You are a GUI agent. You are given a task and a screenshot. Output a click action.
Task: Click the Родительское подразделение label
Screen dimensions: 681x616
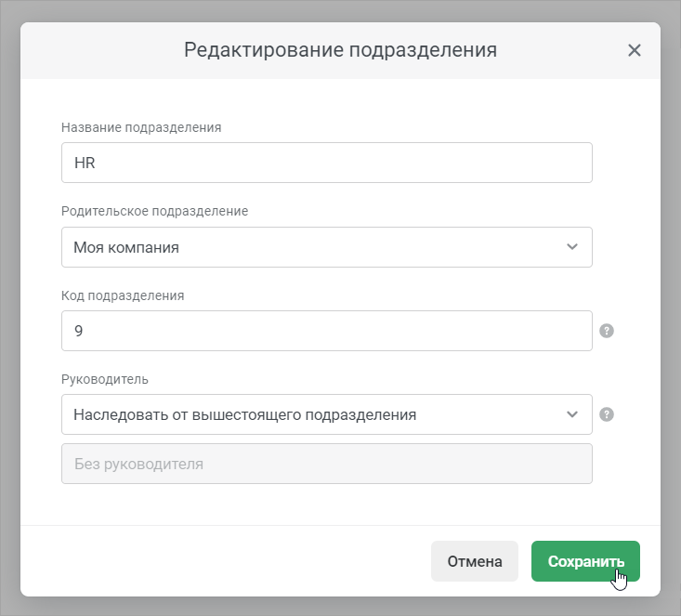pos(154,211)
